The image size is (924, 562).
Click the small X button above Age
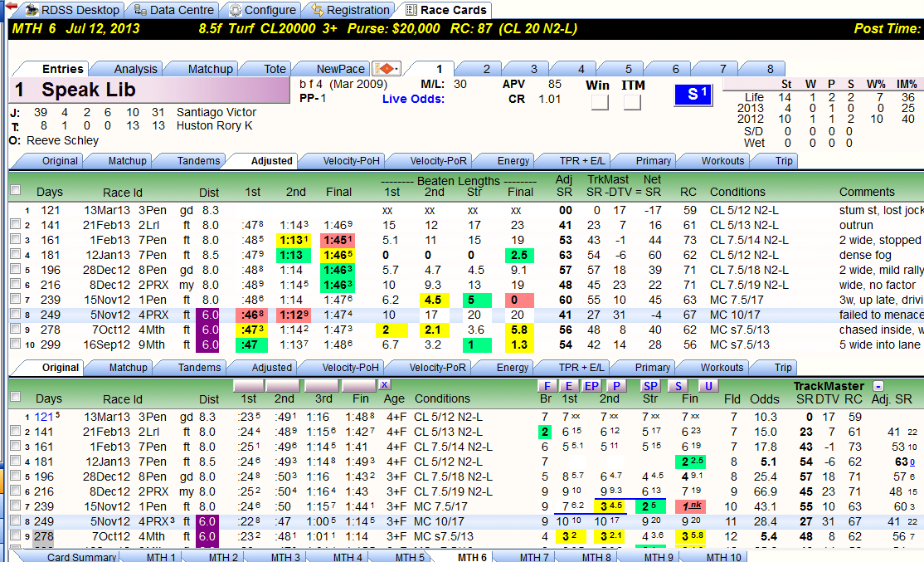point(384,384)
